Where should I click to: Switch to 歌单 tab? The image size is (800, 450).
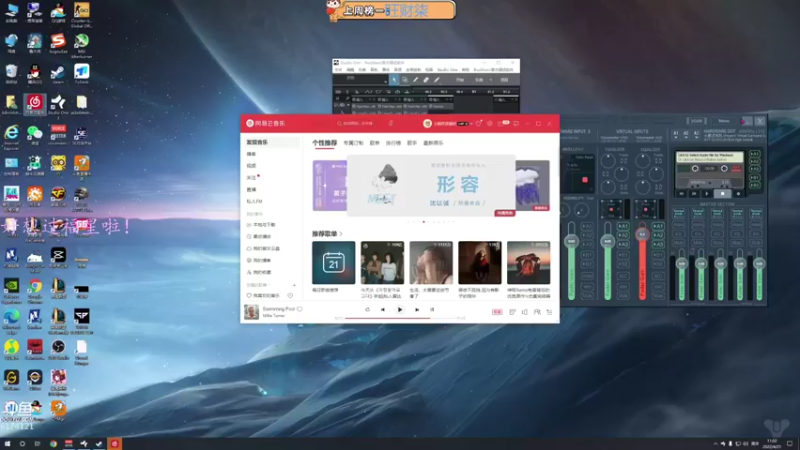(374, 143)
